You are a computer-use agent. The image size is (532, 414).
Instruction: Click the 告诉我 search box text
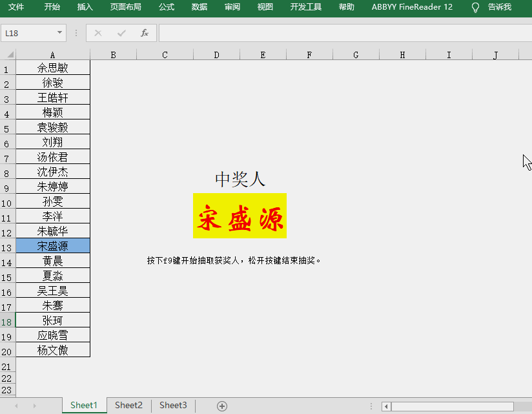click(x=500, y=7)
